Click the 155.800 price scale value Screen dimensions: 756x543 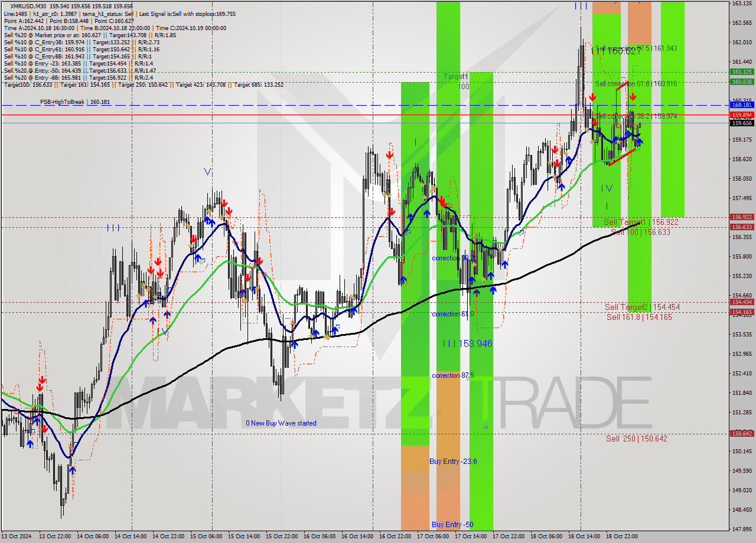(742, 257)
